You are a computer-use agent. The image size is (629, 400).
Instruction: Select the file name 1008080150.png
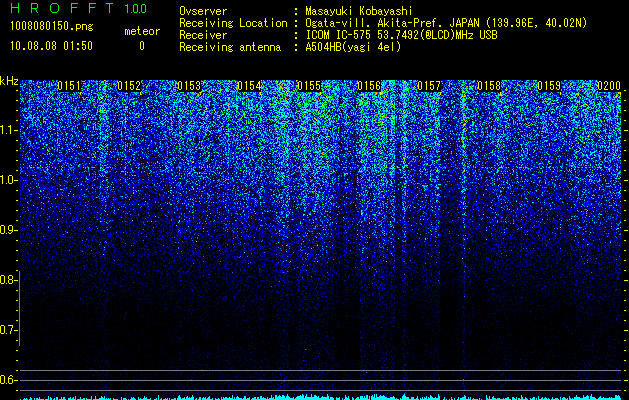tap(52, 26)
